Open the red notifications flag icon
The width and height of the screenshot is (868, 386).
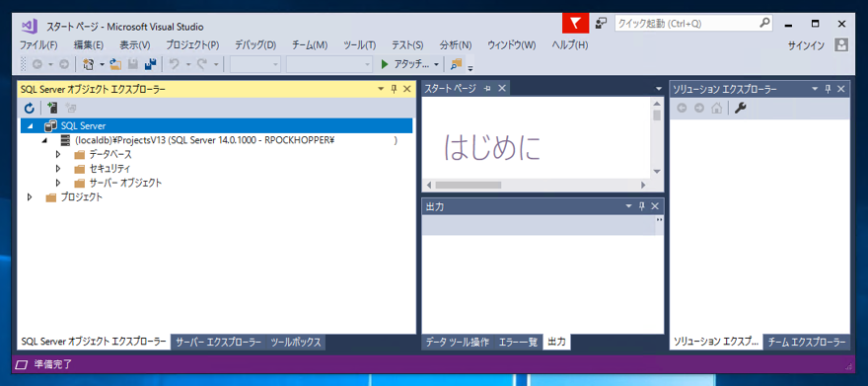coord(576,24)
